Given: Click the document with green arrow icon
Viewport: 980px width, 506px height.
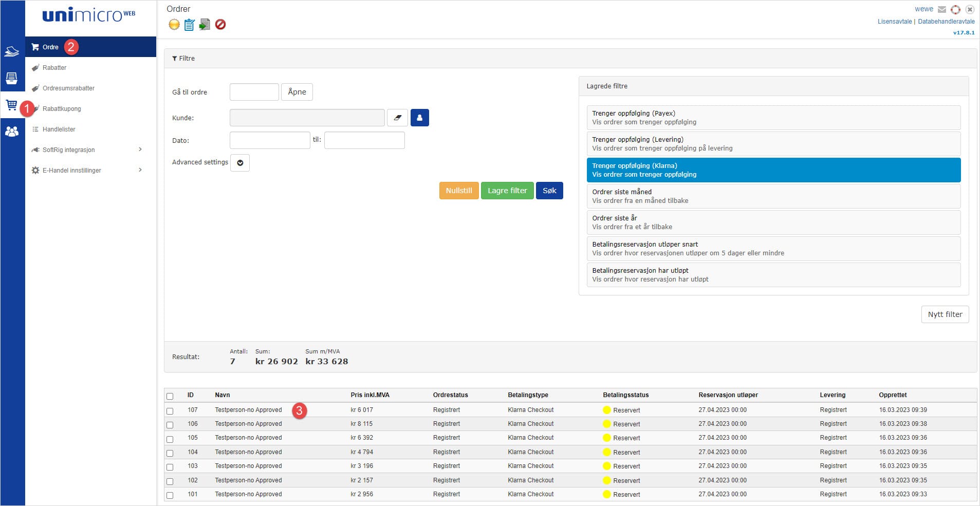Looking at the screenshot, I should pyautogui.click(x=205, y=24).
